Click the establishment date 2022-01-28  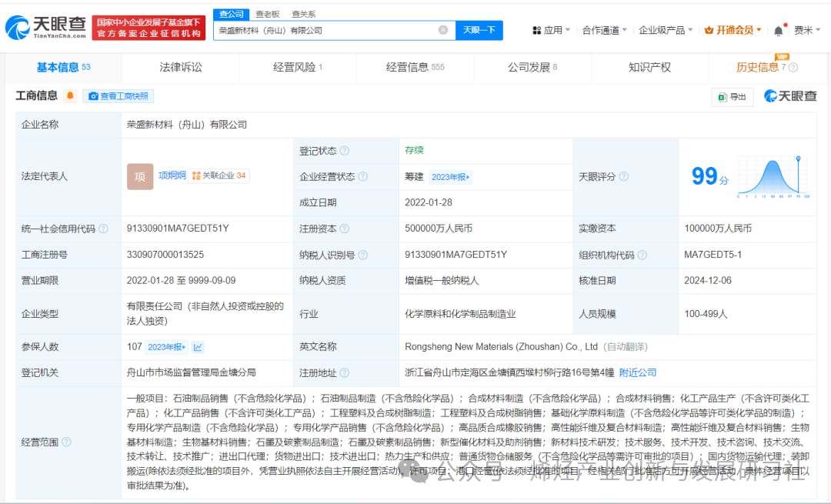tap(429, 202)
